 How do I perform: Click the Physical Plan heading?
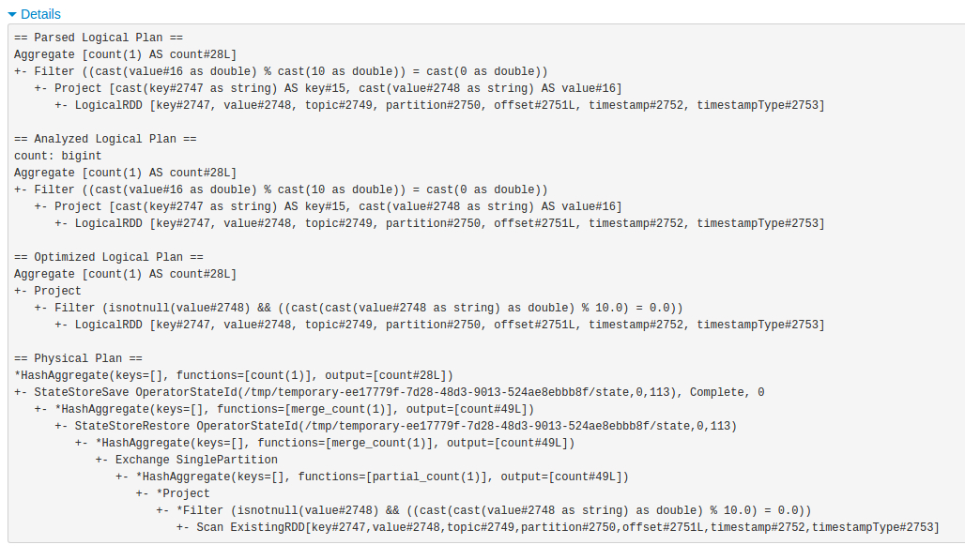pyautogui.click(x=78, y=358)
